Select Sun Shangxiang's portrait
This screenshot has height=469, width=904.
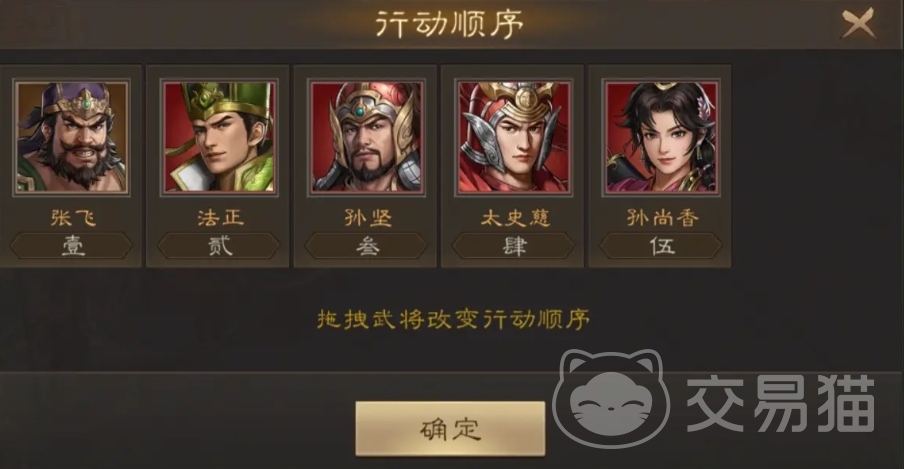(661, 137)
